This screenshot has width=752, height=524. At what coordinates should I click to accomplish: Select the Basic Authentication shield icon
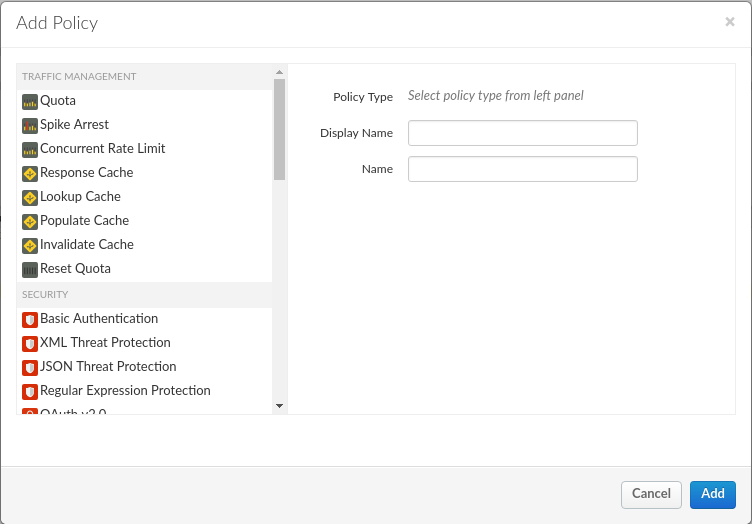pos(30,319)
